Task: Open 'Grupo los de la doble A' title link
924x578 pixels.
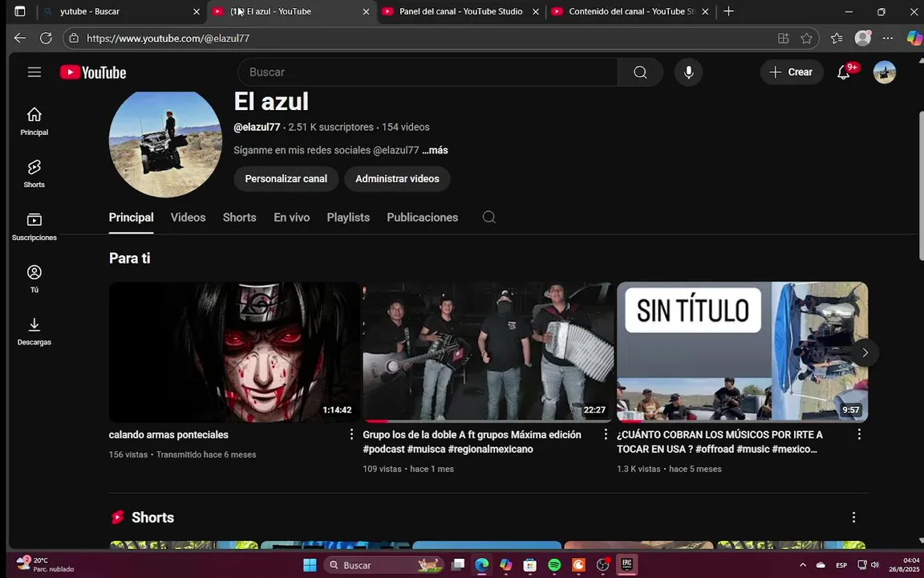Action: tap(472, 442)
